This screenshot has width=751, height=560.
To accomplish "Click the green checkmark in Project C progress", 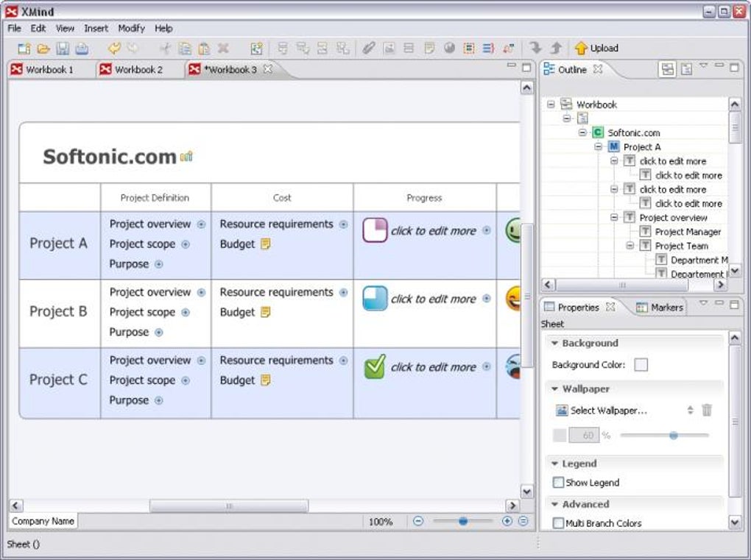I will (x=375, y=366).
